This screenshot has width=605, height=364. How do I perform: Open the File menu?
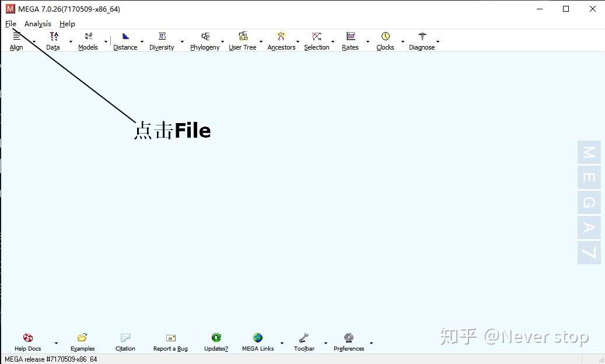[x=10, y=23]
